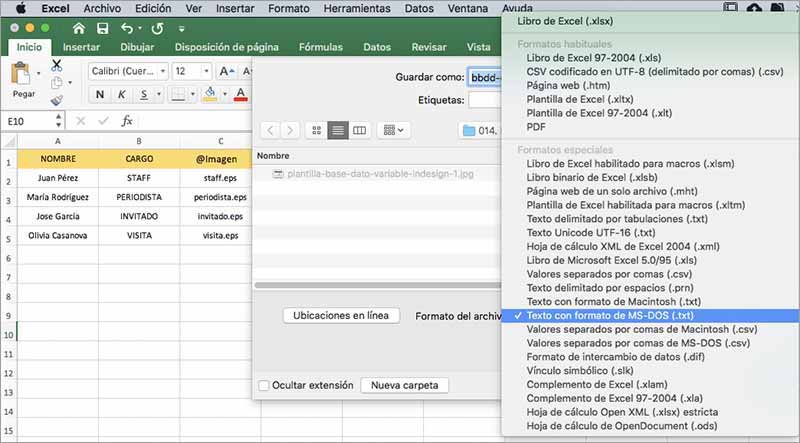
Task: Click the Format Painter brush icon
Action: coord(57,100)
